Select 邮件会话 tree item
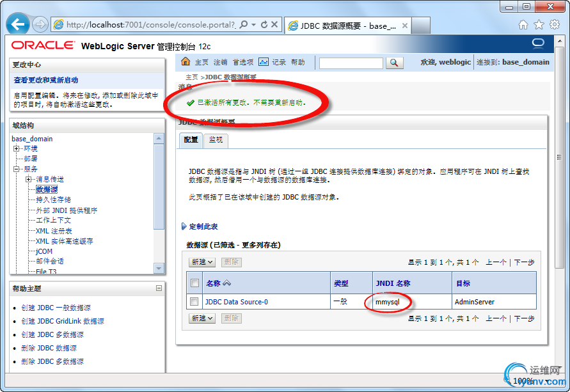Image resolution: width=570 pixels, height=392 pixels. click(50, 261)
